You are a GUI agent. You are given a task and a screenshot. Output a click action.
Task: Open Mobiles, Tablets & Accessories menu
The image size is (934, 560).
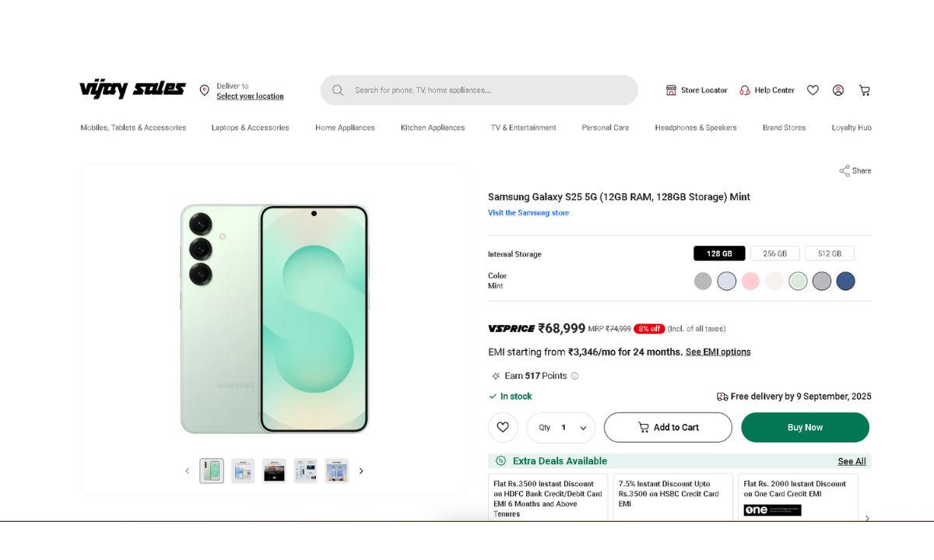click(x=133, y=128)
